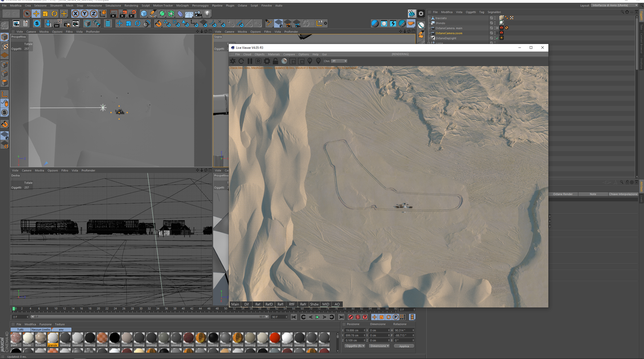The image size is (644, 359).
Task: Add a light object (bulb icon)
Action: click(x=207, y=14)
